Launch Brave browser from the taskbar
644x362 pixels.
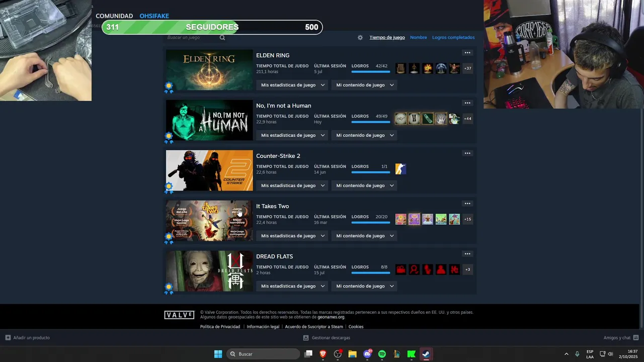pyautogui.click(x=323, y=354)
